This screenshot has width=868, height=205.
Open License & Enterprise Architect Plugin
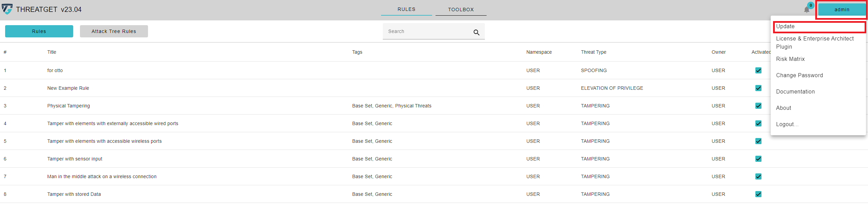(x=815, y=42)
